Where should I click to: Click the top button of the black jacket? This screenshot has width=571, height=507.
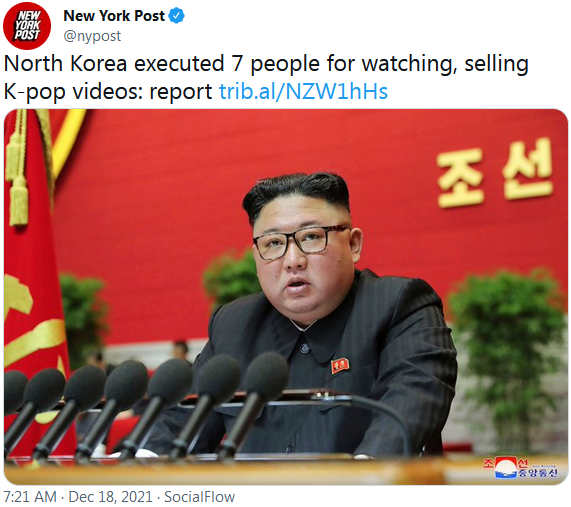pos(304,349)
